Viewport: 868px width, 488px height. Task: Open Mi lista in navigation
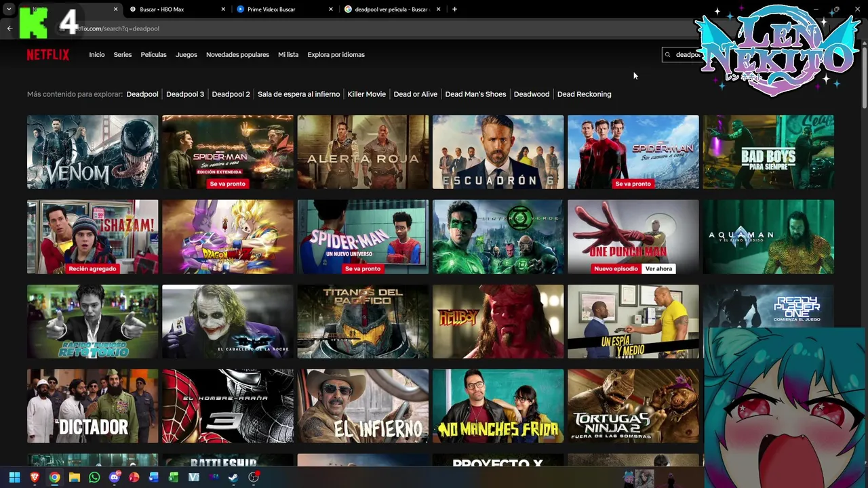(x=288, y=55)
